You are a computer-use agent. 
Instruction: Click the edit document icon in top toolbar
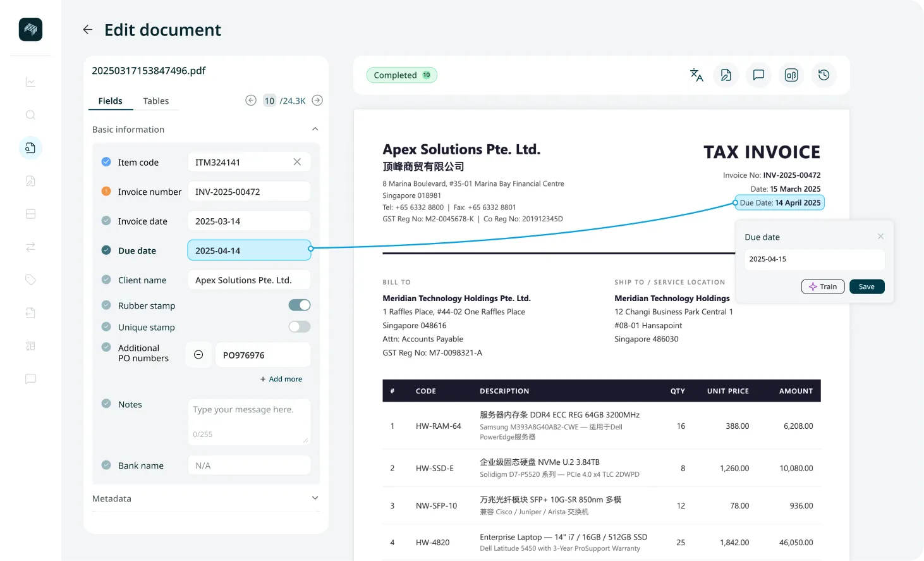coord(726,75)
